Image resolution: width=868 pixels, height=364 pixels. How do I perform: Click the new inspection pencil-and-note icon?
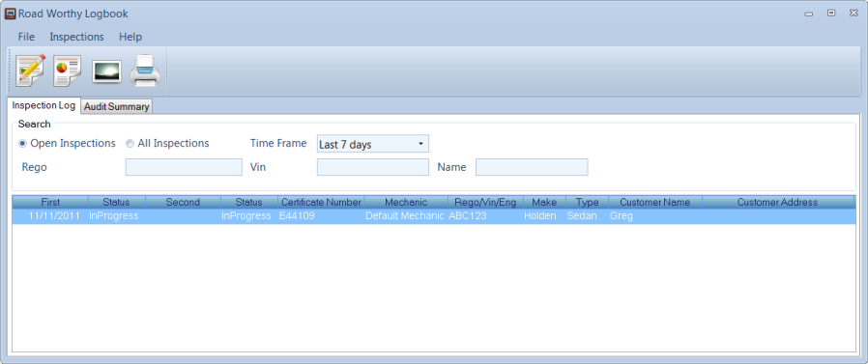[x=30, y=70]
